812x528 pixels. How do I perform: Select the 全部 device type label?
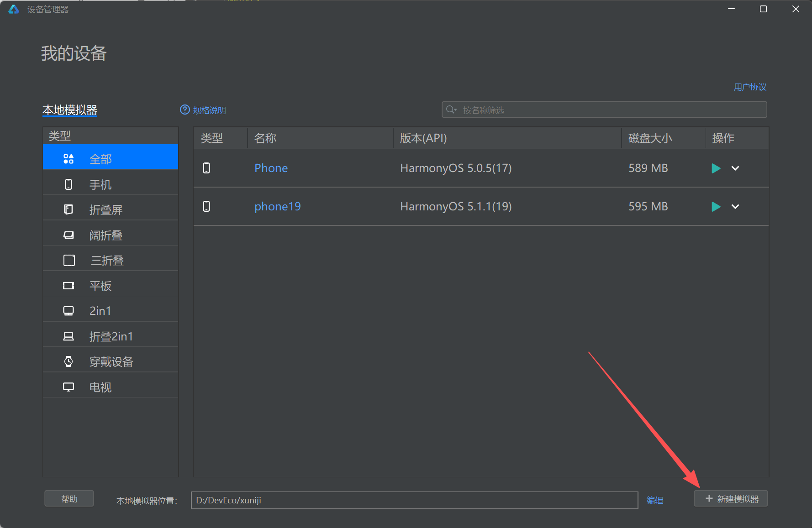tap(100, 159)
